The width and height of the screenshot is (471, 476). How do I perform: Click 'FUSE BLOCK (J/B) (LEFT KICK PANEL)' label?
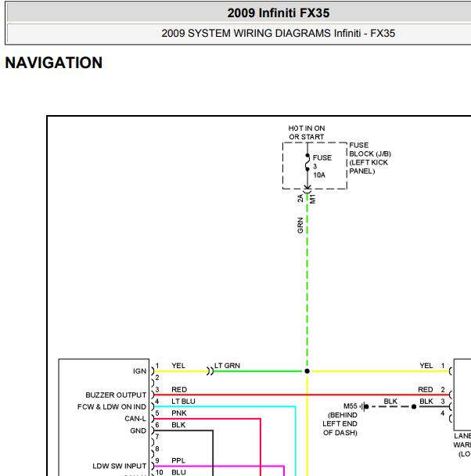pyautogui.click(x=370, y=158)
